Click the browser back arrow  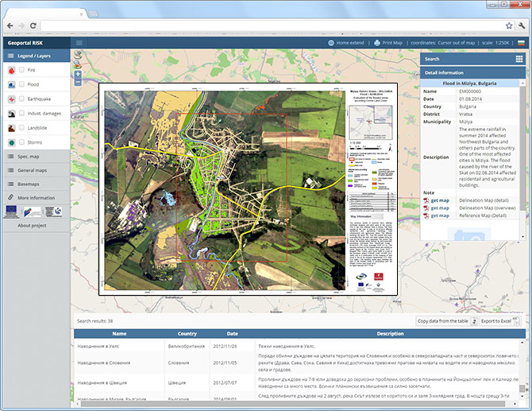(10, 25)
